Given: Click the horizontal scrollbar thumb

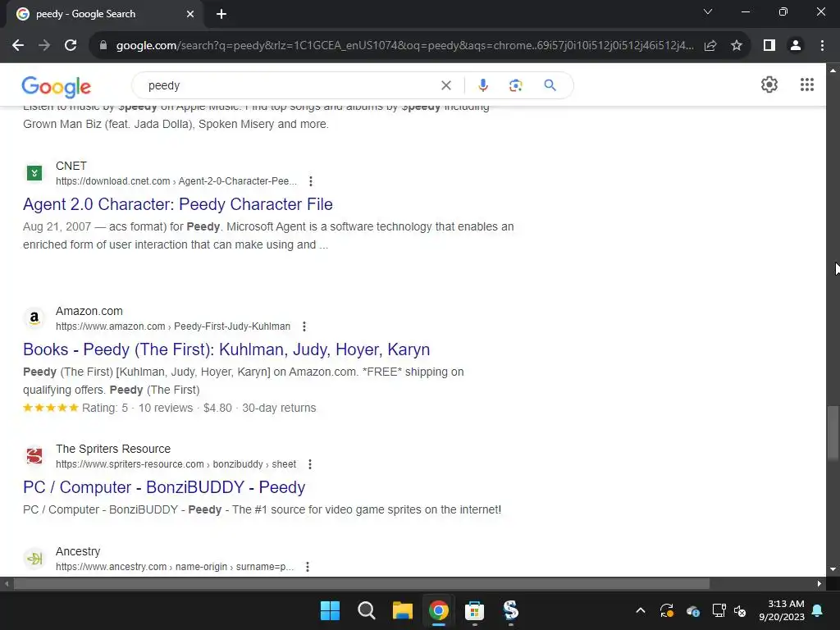Looking at the screenshot, I should point(362,583).
